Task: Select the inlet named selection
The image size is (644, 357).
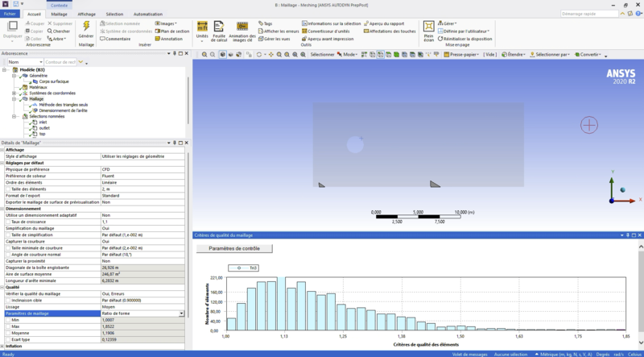Action: point(43,122)
